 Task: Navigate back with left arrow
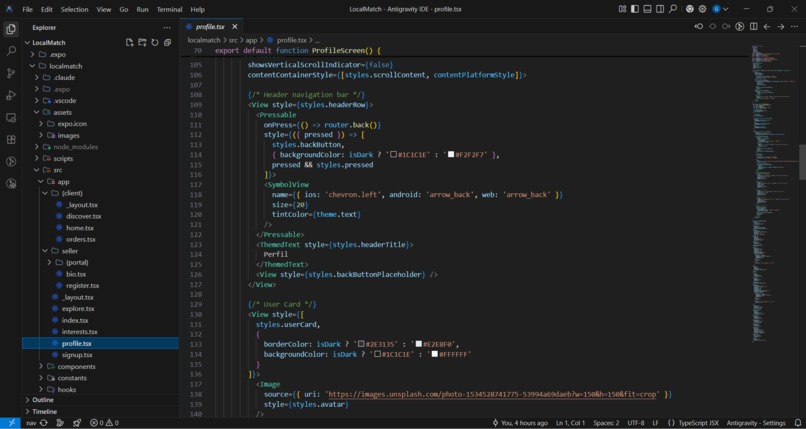point(767,27)
